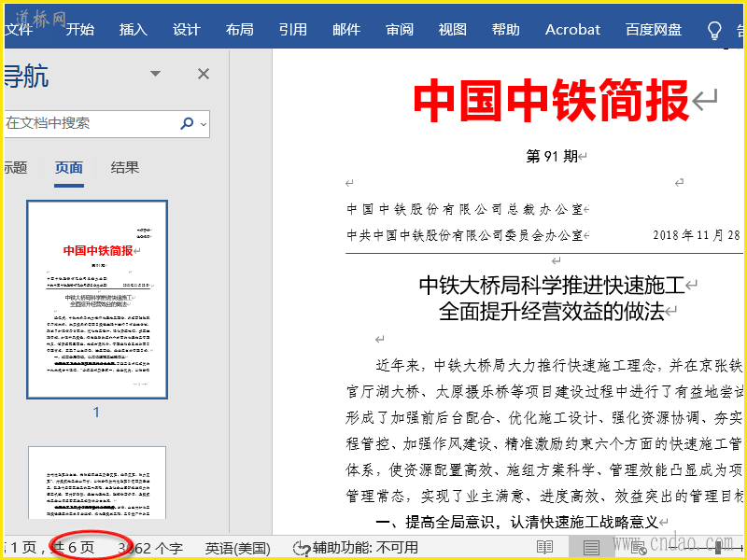
Task: Click the 中共中国中铁股份有限公司委员会办公室 line
Action: tap(464, 235)
